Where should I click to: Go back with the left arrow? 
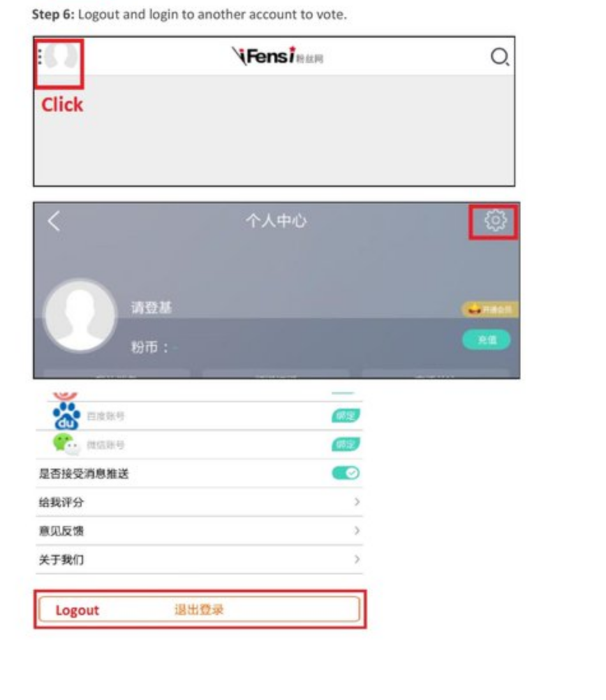pyautogui.click(x=54, y=221)
